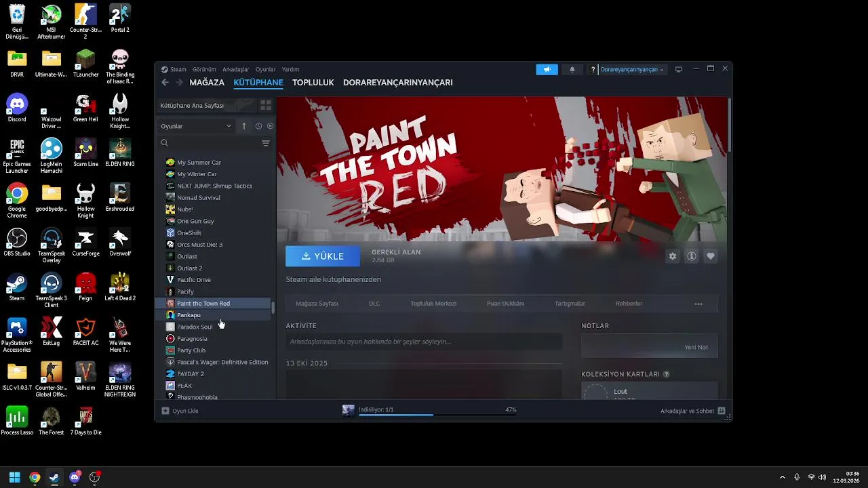The height and width of the screenshot is (488, 868).
Task: Open FACEIT AC desktop shortcut
Action: click(x=85, y=331)
